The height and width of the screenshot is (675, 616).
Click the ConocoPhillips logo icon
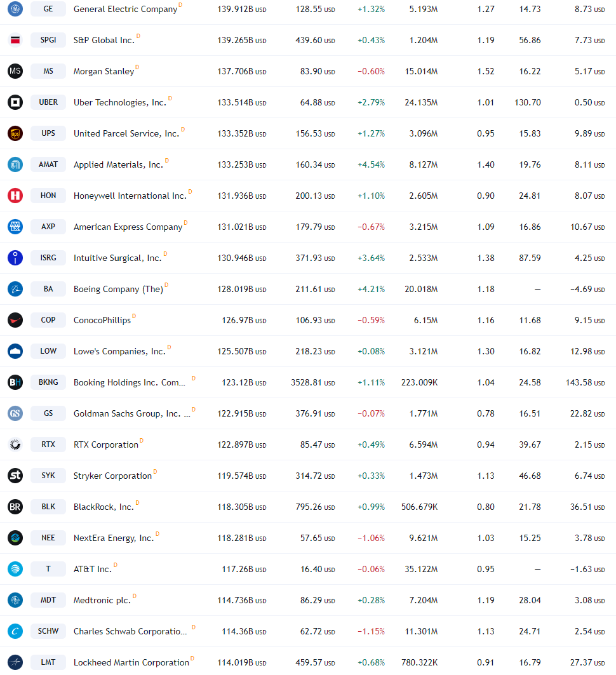[15, 320]
